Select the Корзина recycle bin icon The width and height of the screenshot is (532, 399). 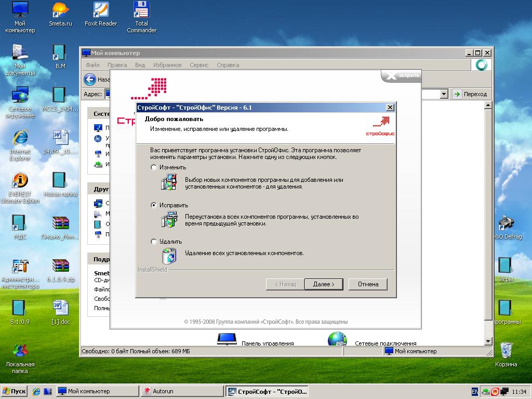coord(506,355)
